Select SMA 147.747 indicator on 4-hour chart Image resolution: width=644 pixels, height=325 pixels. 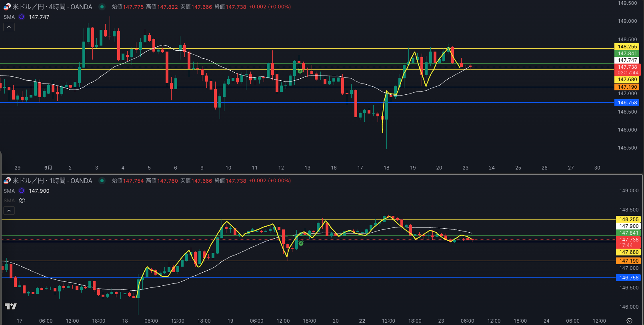(x=9, y=17)
